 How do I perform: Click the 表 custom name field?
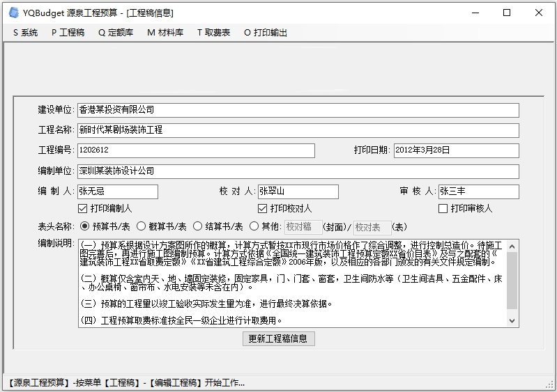tap(372, 227)
